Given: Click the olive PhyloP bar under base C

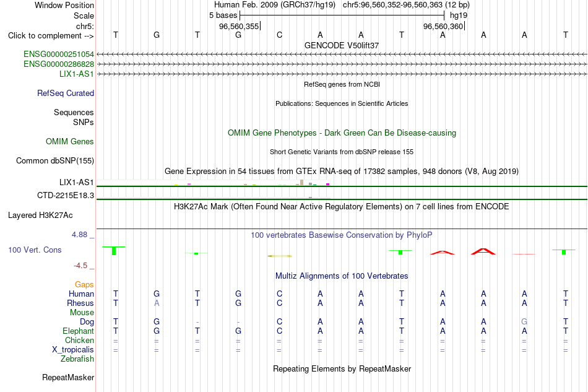Looking at the screenshot, I should coord(280,256).
